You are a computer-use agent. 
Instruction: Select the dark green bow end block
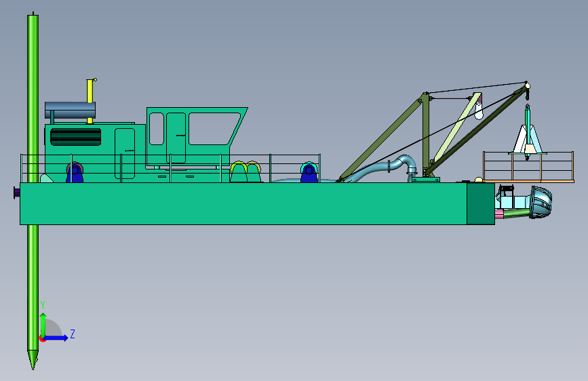(x=481, y=204)
